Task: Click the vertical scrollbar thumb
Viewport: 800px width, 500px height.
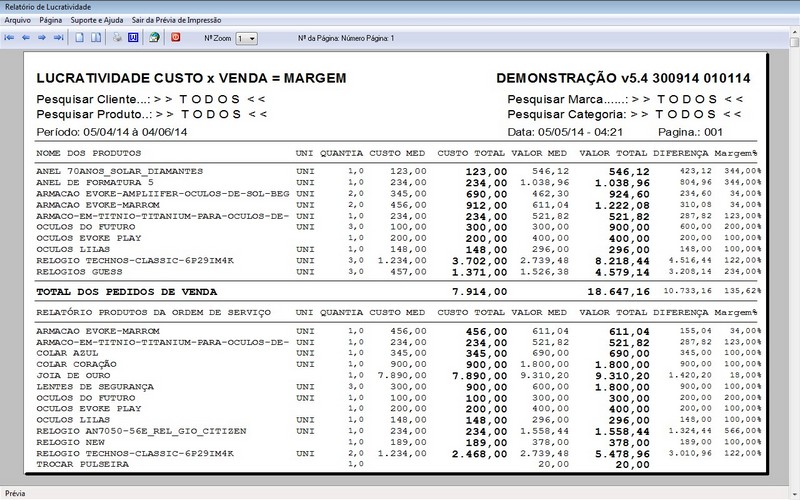Action: [x=794, y=42]
